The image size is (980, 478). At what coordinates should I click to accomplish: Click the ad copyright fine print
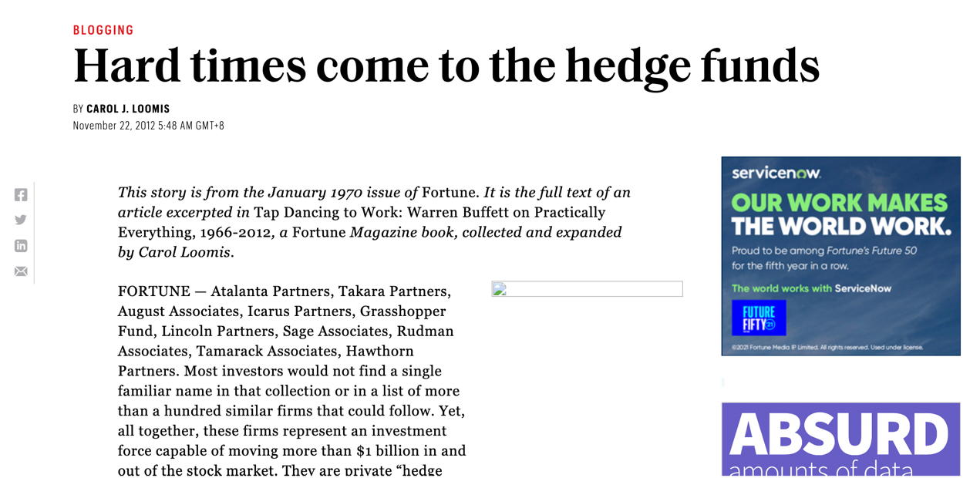coord(827,348)
